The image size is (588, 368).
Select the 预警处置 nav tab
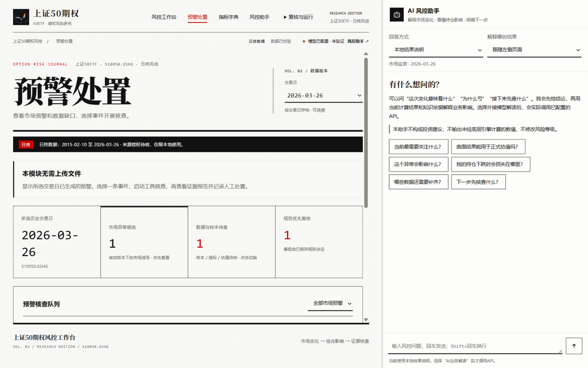(197, 17)
